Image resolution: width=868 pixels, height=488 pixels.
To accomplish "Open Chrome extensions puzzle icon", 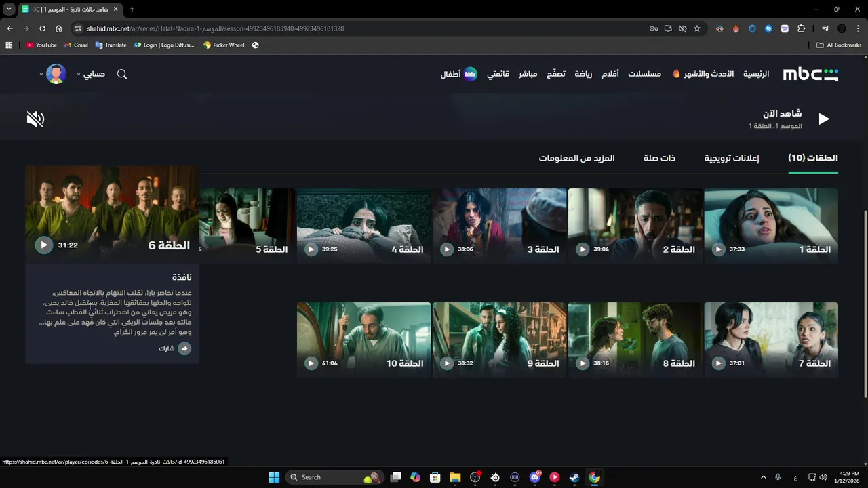I will point(802,28).
